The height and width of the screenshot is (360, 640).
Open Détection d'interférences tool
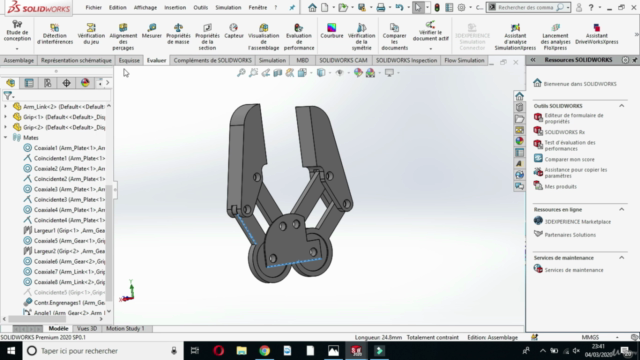pyautogui.click(x=55, y=33)
